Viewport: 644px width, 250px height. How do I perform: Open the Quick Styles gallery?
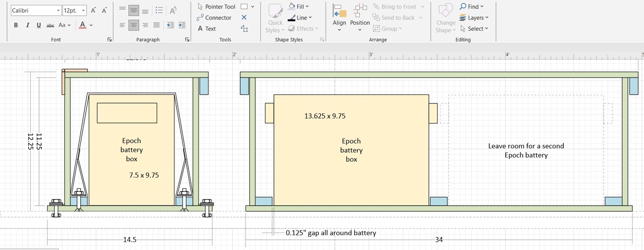click(275, 19)
